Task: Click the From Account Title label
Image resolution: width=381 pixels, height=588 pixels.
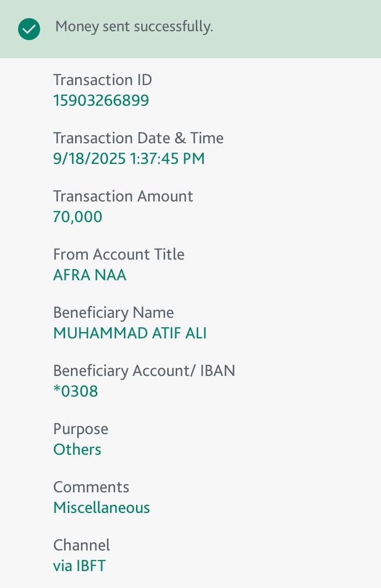Action: [x=119, y=254]
